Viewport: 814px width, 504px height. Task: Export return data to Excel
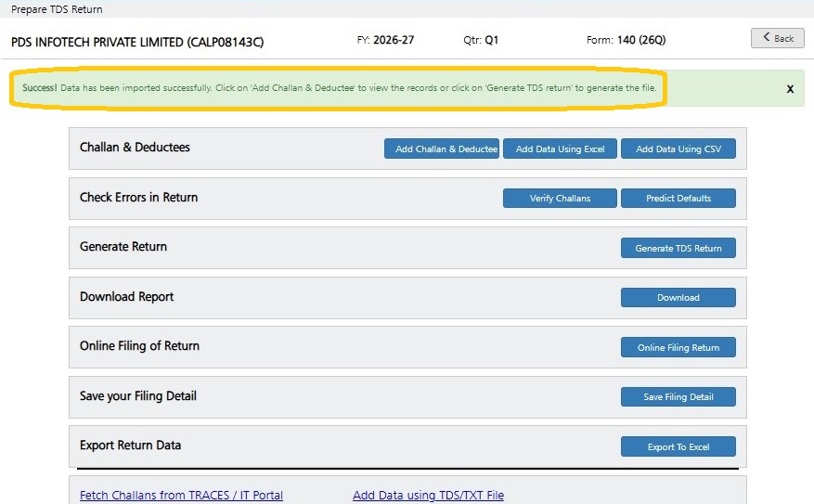[x=678, y=446]
